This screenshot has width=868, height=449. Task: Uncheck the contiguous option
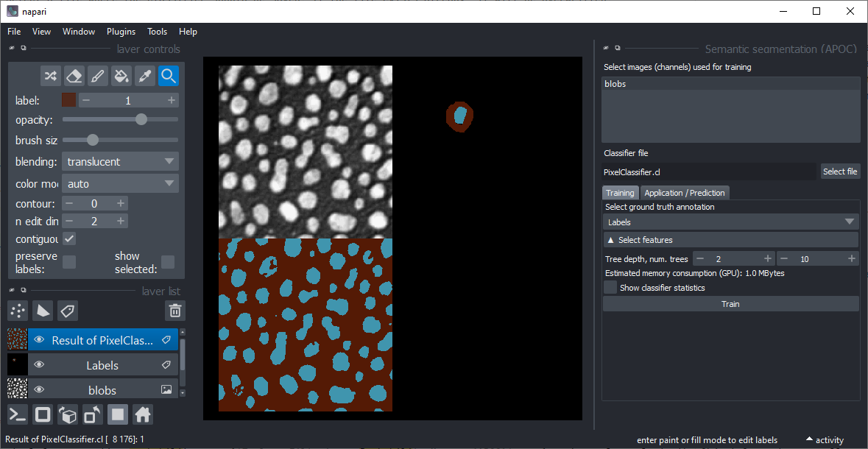[x=70, y=238]
